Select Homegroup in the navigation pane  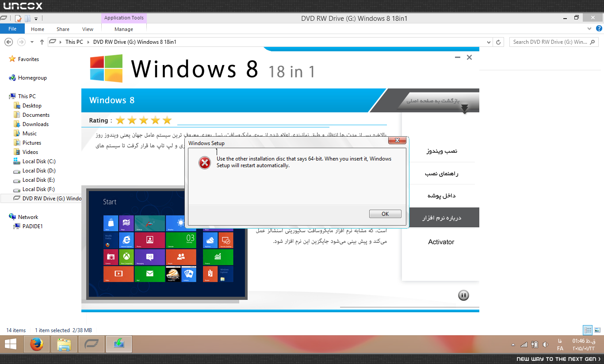coord(32,78)
